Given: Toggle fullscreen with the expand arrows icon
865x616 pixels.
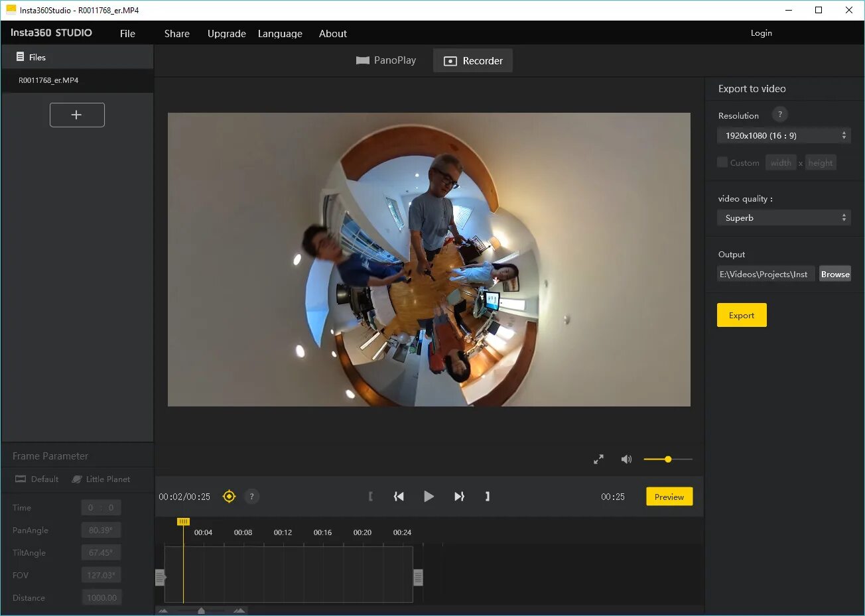Looking at the screenshot, I should click(598, 459).
